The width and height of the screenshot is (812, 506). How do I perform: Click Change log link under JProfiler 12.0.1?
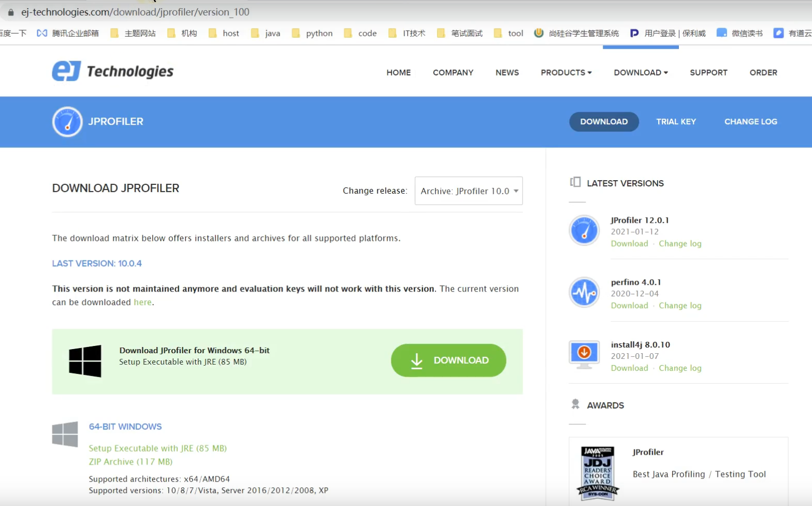[680, 243]
